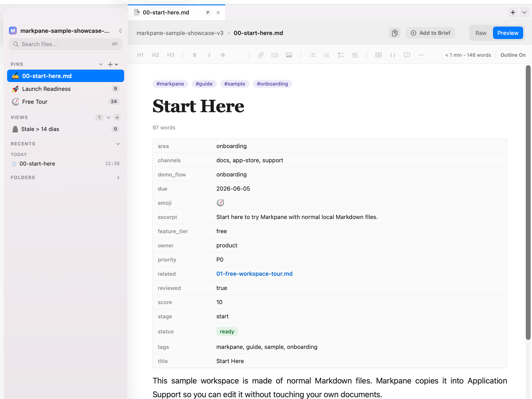Insert a numbered list
532x399 pixels.
[327, 55]
